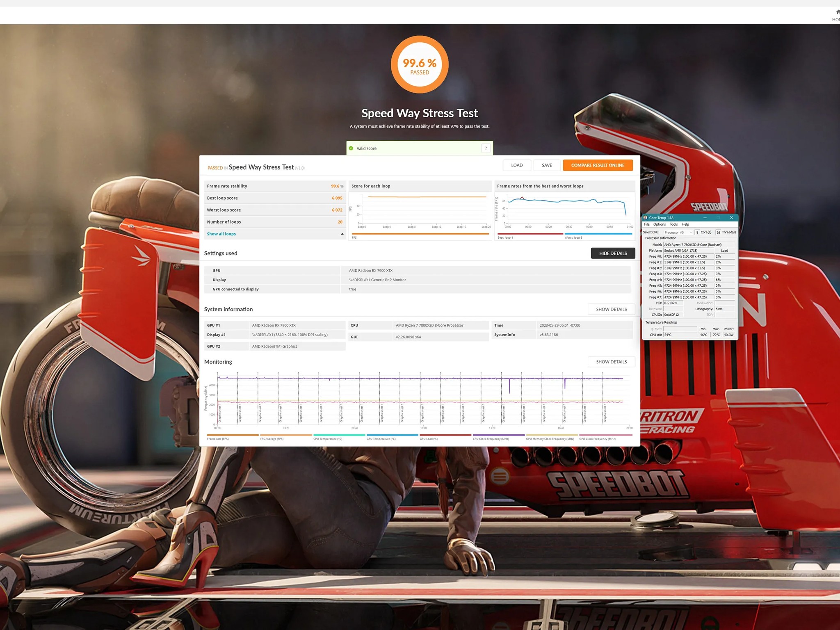Click the Freq #0 frequency value
The image size is (840, 630).
(689, 256)
